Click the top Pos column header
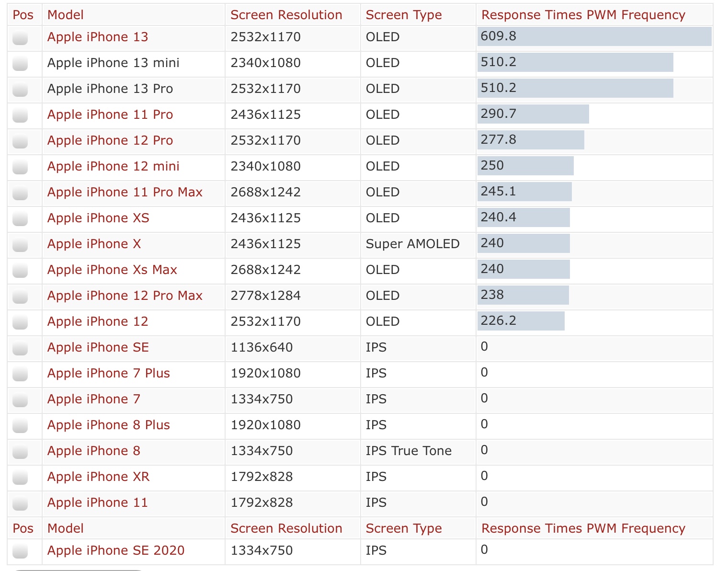Screen dimensions: 728x571 [23, 15]
